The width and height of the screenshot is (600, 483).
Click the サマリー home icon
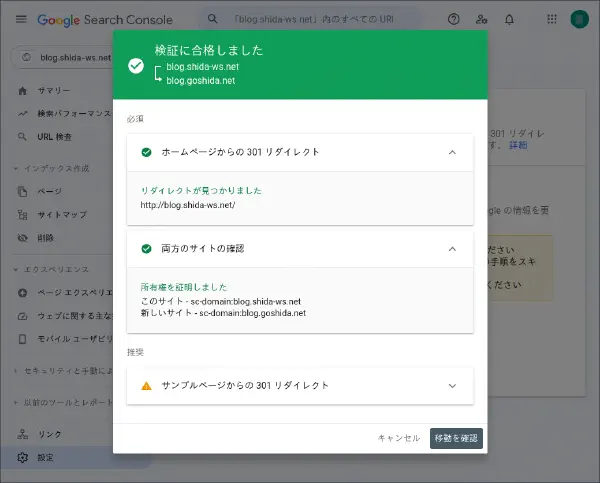tap(23, 91)
